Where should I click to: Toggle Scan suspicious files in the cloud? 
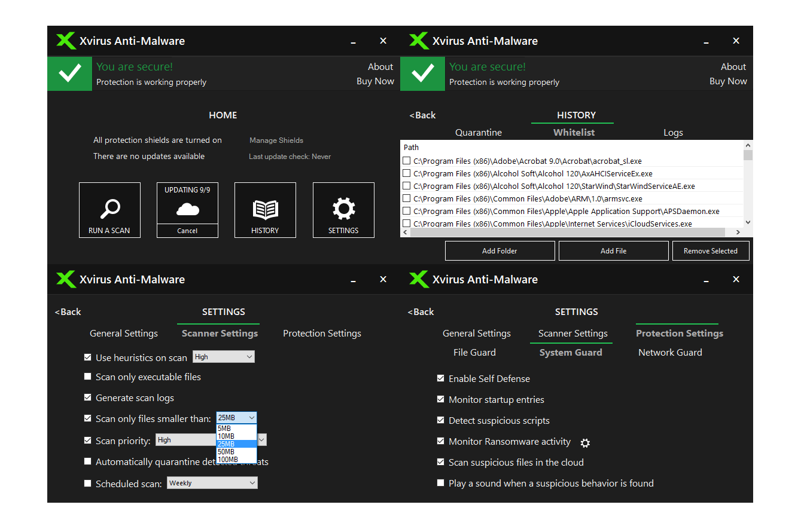pos(441,462)
